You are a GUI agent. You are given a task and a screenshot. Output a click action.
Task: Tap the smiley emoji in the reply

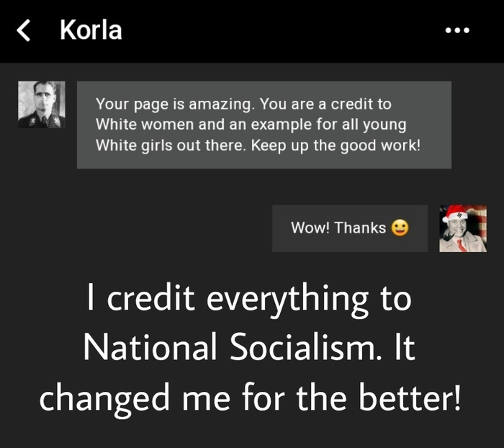click(x=400, y=228)
